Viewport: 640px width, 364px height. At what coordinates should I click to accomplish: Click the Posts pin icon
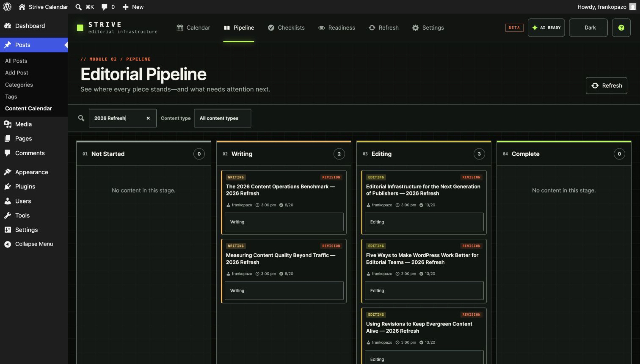point(8,45)
